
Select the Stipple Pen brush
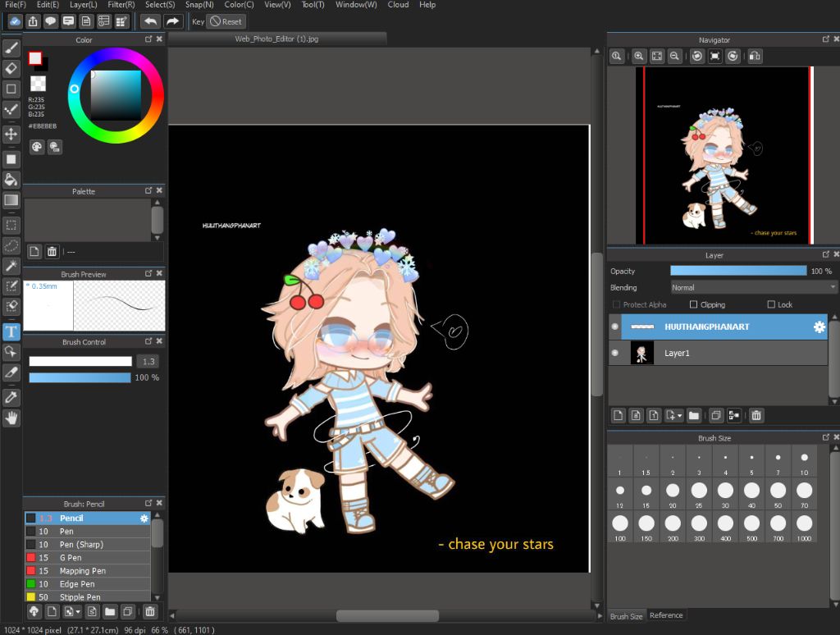tap(88, 597)
